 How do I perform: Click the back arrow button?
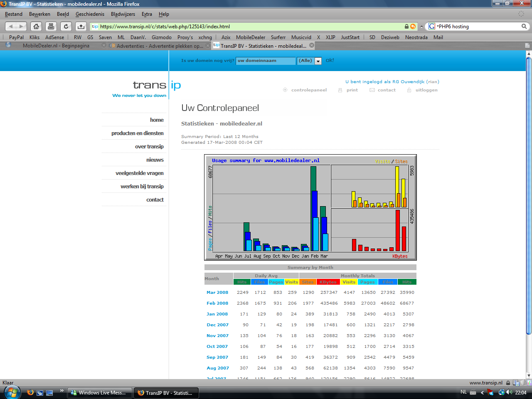click(x=11, y=26)
